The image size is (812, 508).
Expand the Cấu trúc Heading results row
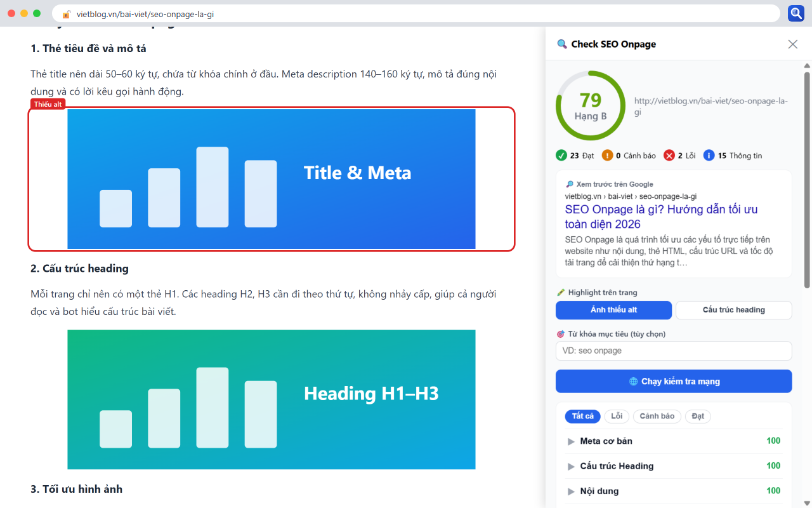coord(674,466)
